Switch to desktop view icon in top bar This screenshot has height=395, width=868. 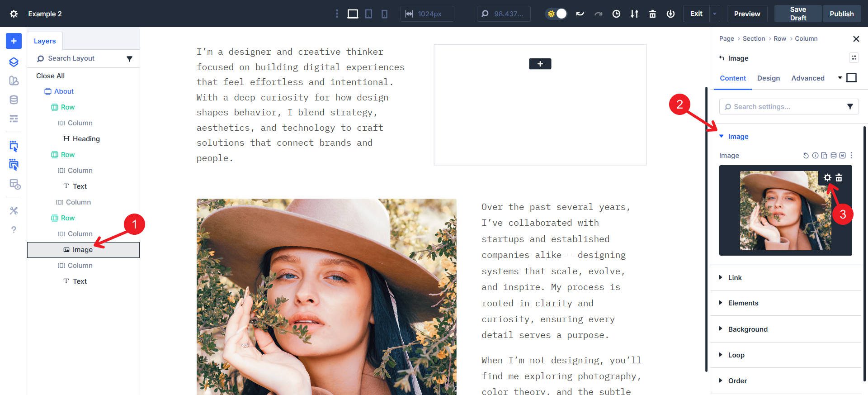point(353,14)
